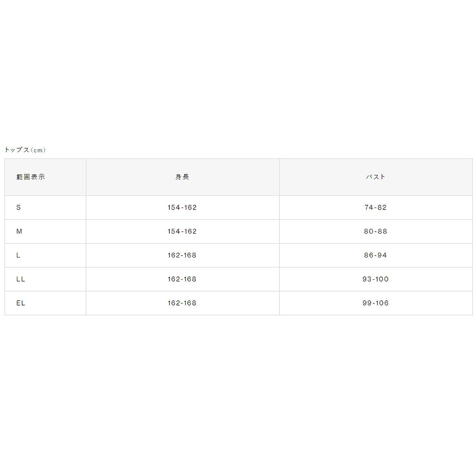Select the EL size row label

click(x=21, y=303)
